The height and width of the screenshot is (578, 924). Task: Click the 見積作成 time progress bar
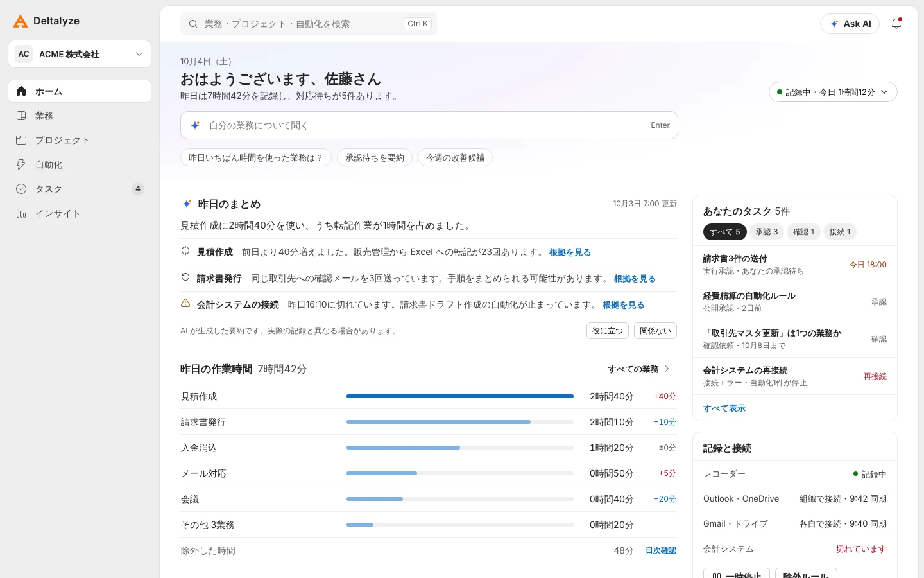click(x=460, y=396)
